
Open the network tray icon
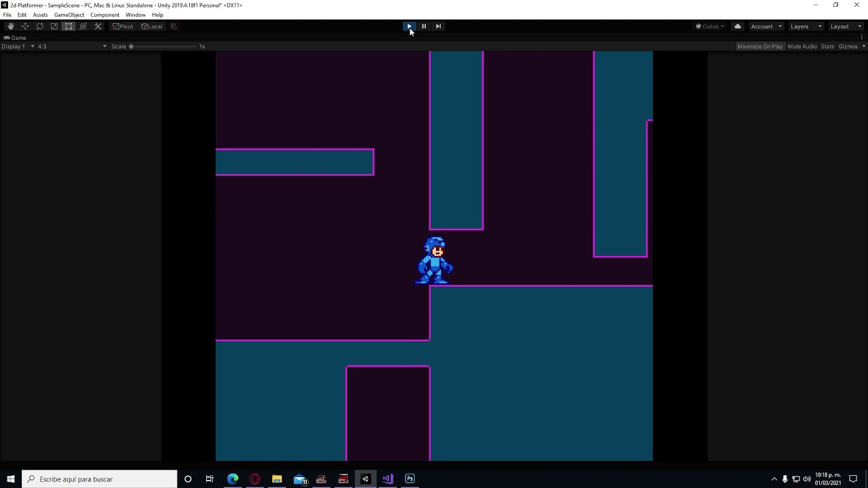pos(796,479)
